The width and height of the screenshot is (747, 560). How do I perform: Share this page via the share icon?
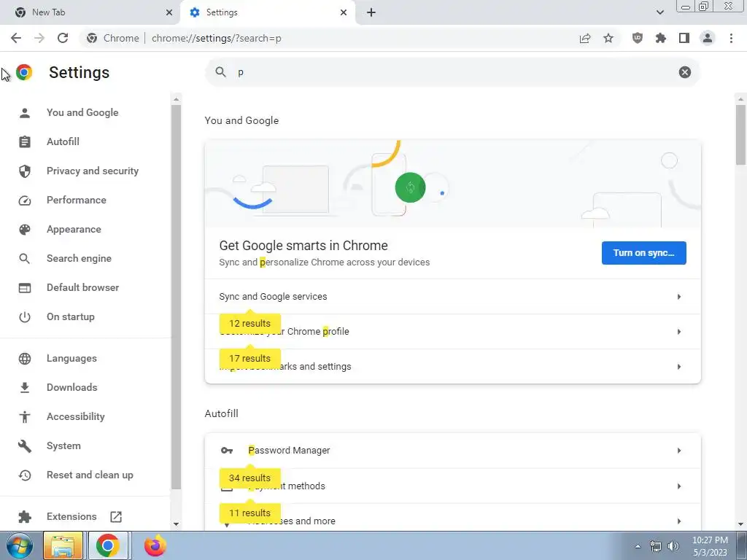585,38
